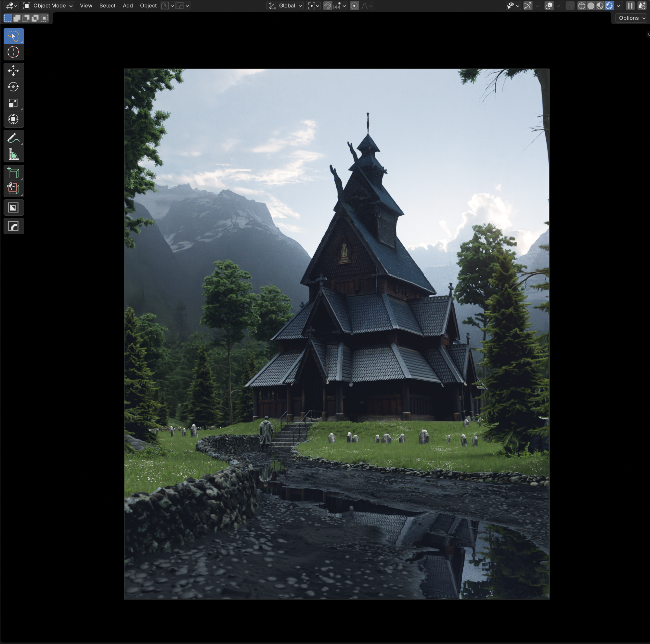The image size is (650, 644).
Task: Open the Select menu
Action: [107, 6]
